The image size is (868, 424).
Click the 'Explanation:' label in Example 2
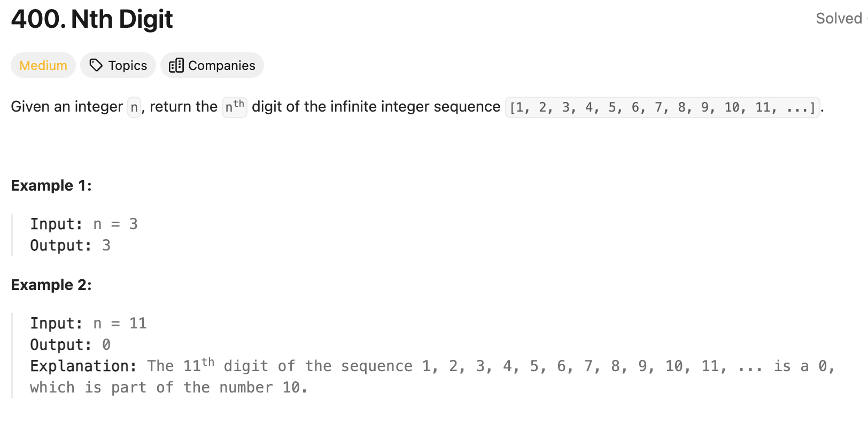pos(83,366)
